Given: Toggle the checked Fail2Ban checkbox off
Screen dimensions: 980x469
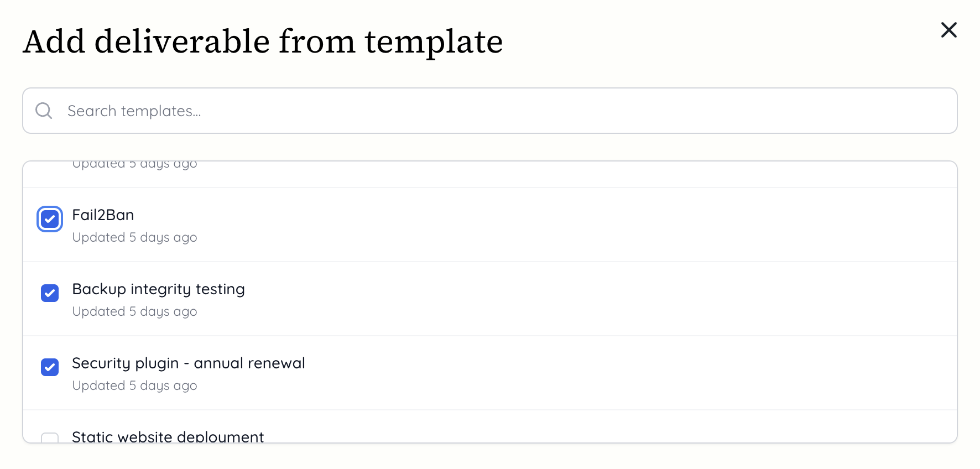Looking at the screenshot, I should (49, 219).
